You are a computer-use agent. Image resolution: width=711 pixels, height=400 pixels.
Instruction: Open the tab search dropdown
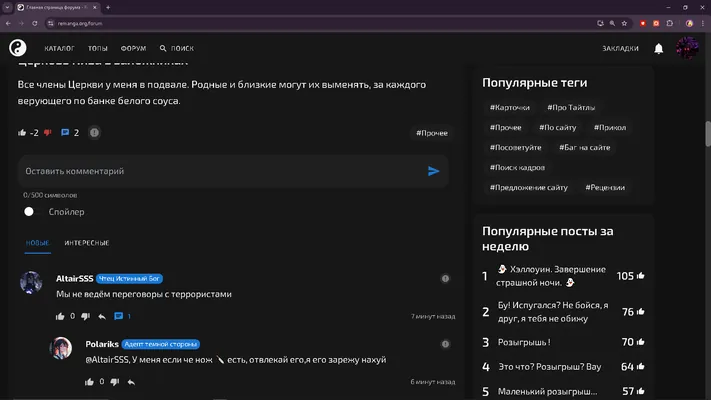(7, 7)
